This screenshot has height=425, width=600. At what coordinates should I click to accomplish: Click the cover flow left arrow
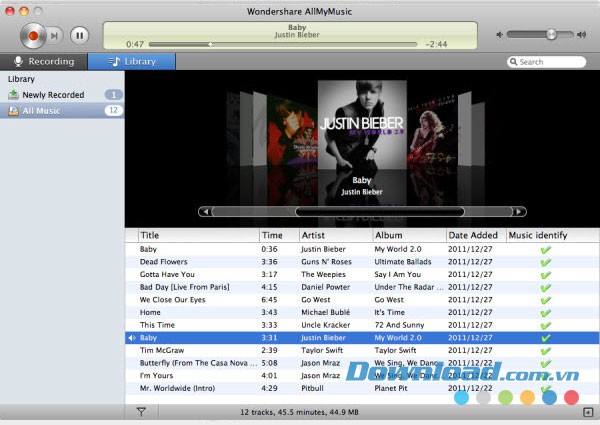tap(205, 212)
